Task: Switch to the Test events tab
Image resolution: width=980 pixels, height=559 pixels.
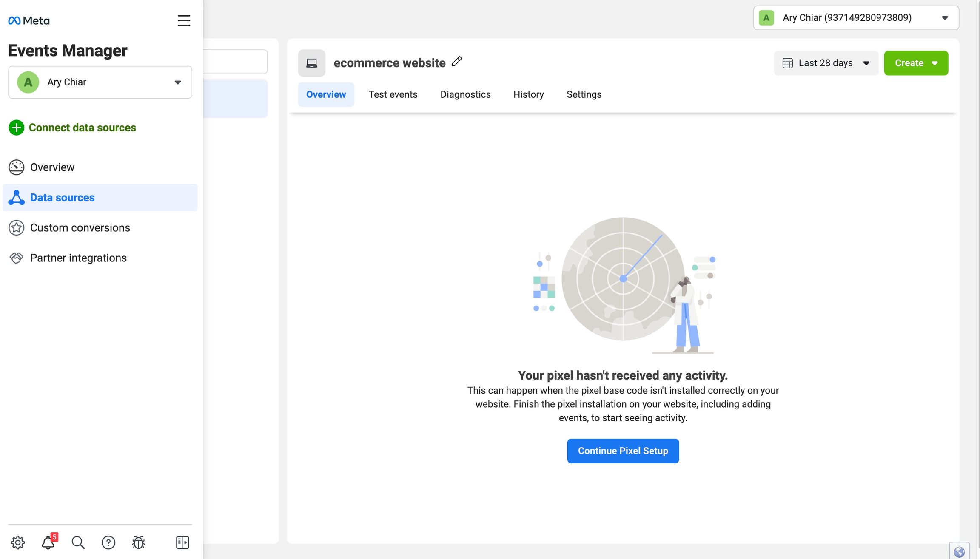Action: tap(393, 94)
